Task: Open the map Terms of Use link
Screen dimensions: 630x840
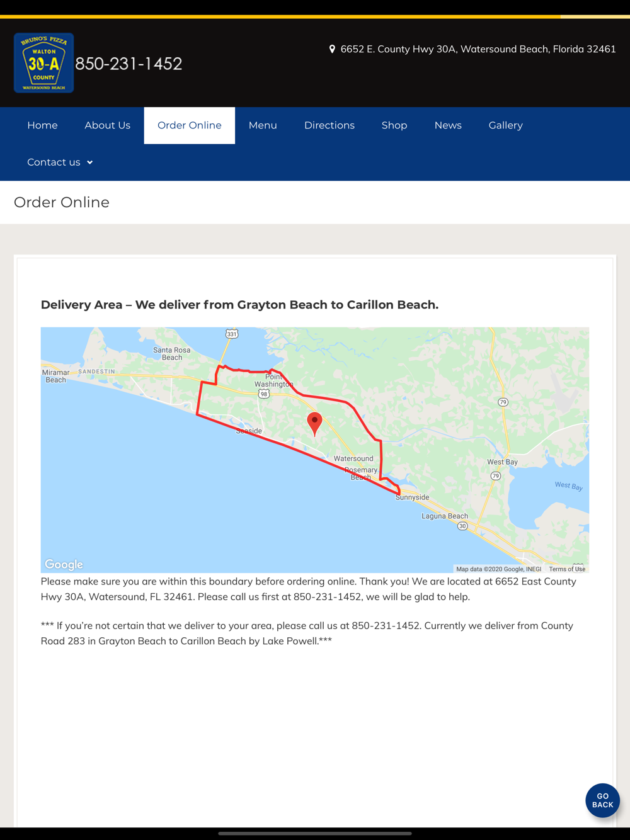Action: click(x=567, y=569)
